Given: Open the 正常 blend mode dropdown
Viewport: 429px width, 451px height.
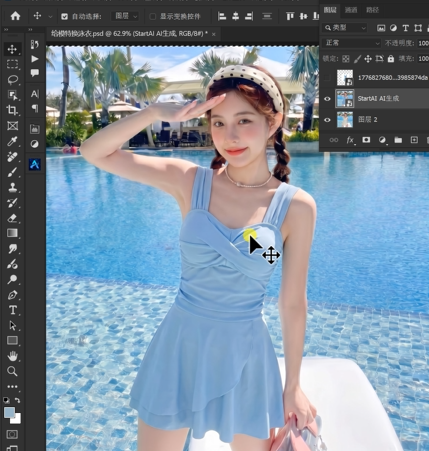Looking at the screenshot, I should tap(352, 43).
